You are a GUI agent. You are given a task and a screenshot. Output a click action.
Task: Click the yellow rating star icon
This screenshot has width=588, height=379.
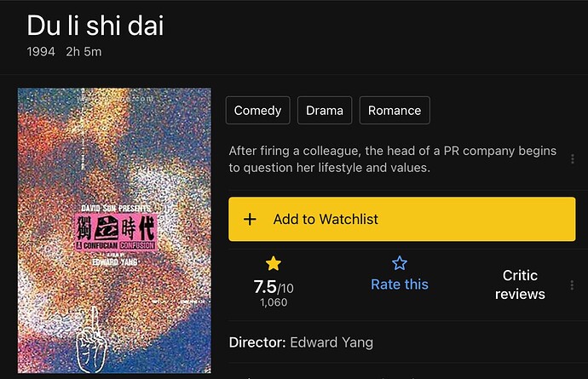tap(274, 263)
